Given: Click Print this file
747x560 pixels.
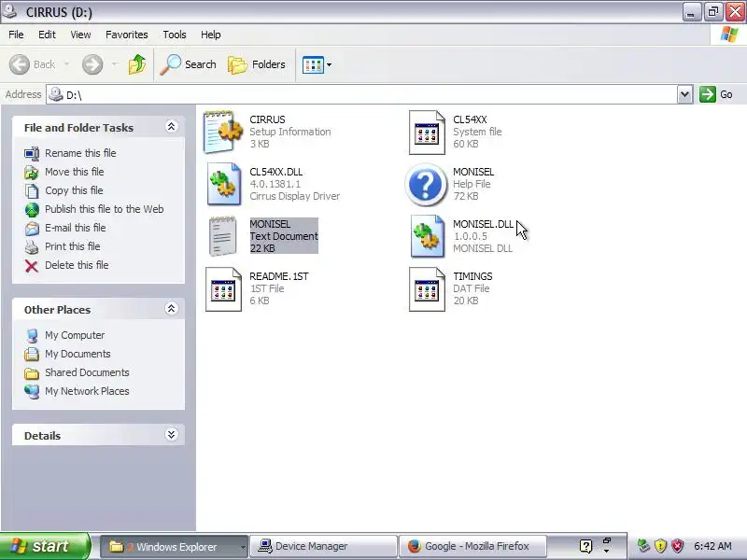Looking at the screenshot, I should pos(73,246).
